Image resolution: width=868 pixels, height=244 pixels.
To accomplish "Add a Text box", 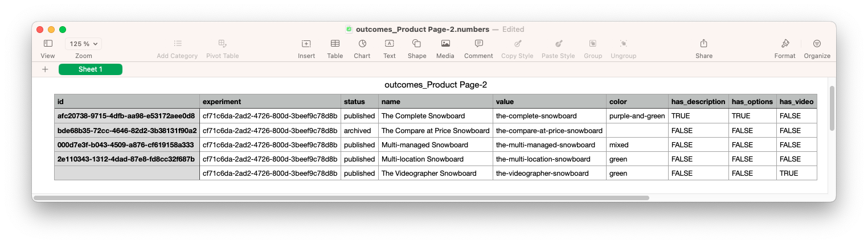I will [390, 44].
